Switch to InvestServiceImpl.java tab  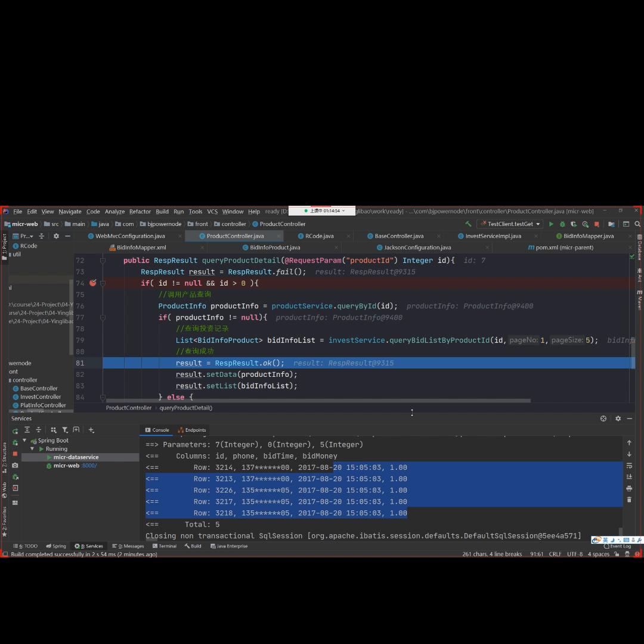[x=493, y=236]
